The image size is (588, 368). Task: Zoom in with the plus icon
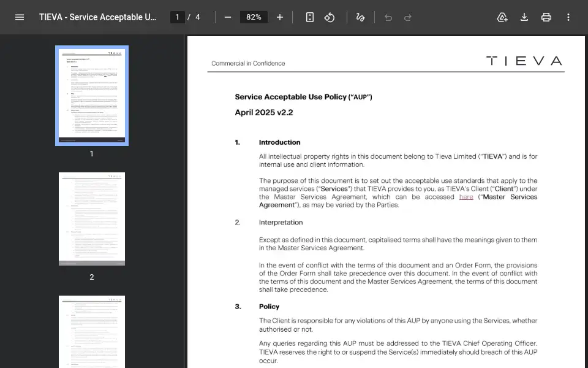[x=280, y=17]
